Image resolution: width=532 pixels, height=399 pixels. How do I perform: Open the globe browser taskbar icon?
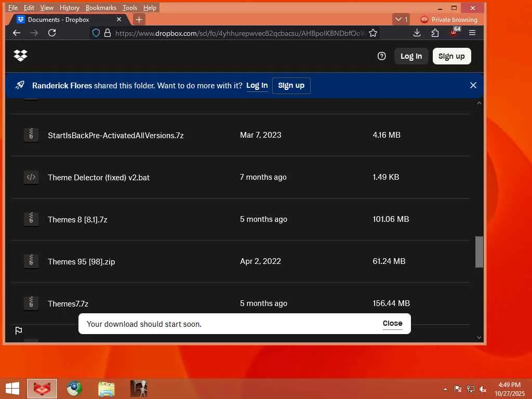[74, 389]
